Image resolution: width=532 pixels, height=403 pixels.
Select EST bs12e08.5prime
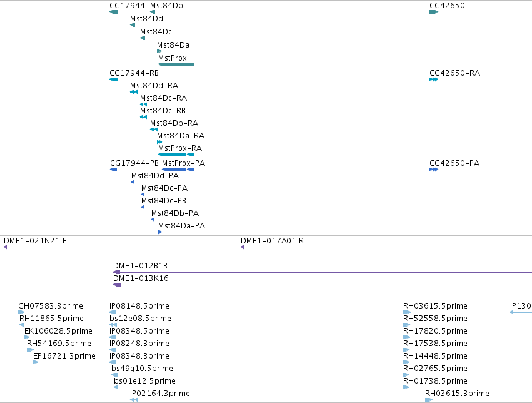(140, 319)
